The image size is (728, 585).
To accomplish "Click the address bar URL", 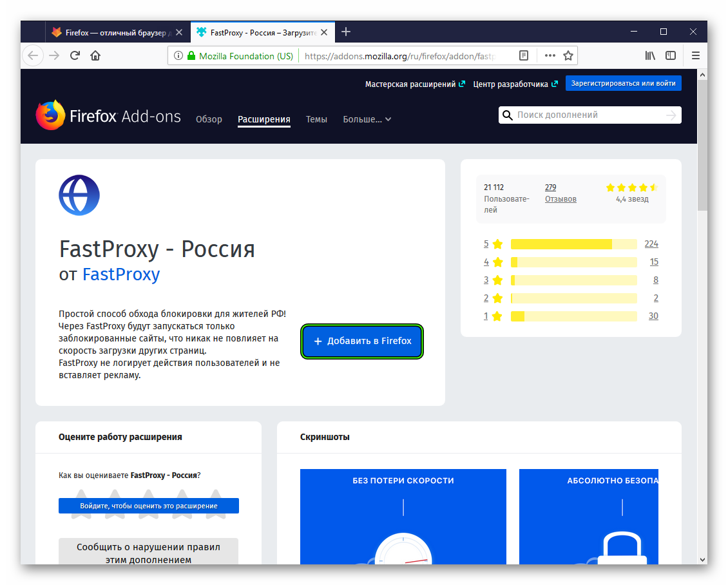I will [400, 56].
